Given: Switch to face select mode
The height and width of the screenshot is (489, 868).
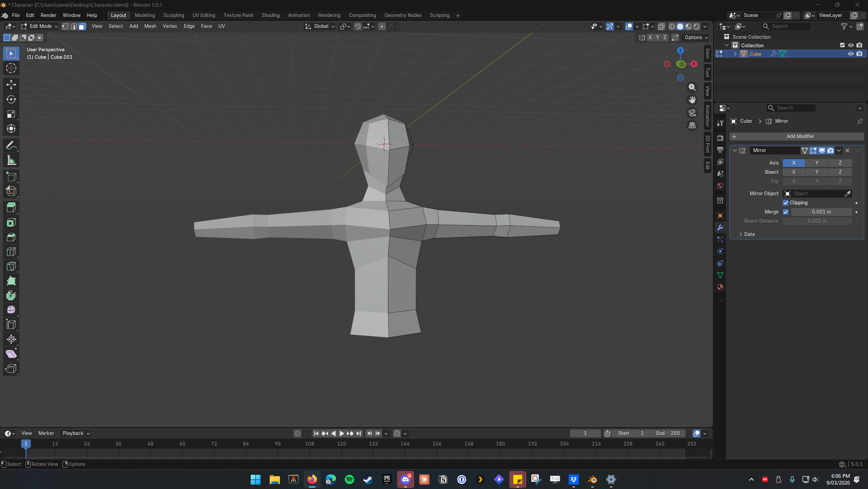Looking at the screenshot, I should [82, 27].
